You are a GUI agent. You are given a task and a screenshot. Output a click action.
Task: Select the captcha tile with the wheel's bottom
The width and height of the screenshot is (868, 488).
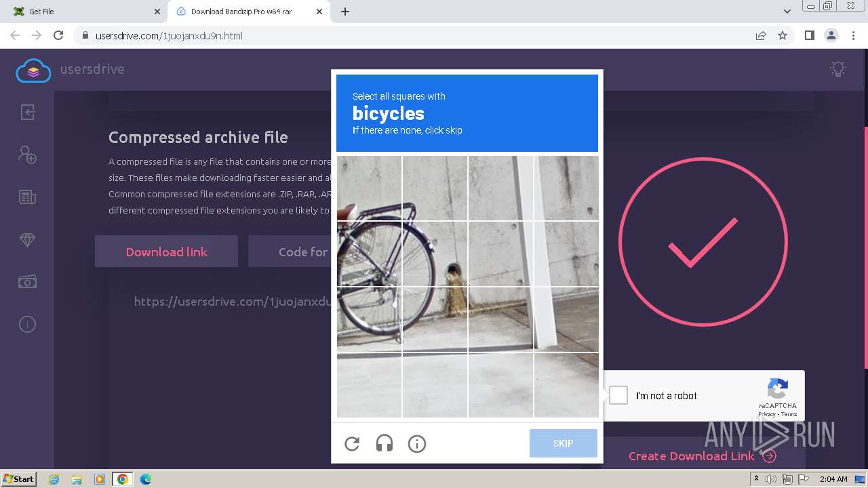pos(370,319)
